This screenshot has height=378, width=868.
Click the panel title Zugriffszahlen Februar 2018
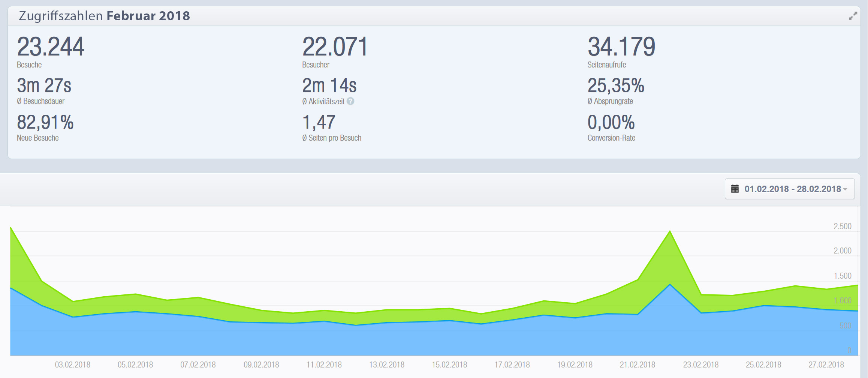tap(104, 16)
